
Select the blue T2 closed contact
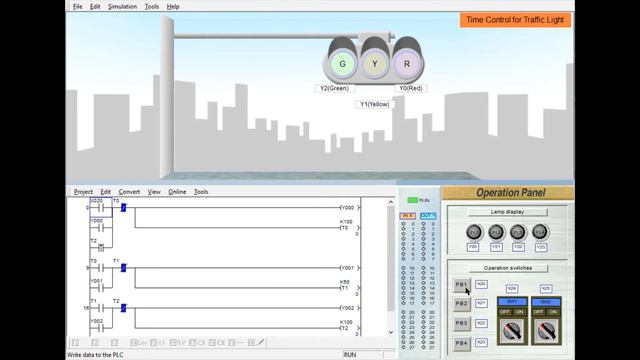coord(123,308)
